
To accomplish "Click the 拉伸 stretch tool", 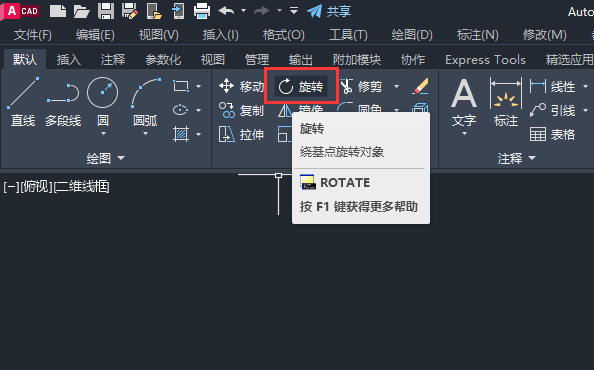I will 241,134.
